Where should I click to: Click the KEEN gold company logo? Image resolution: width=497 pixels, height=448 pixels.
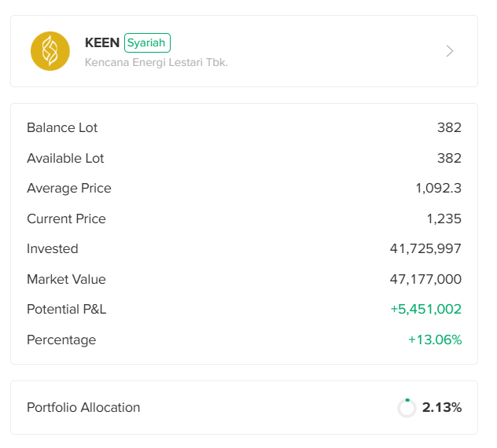[x=50, y=51]
